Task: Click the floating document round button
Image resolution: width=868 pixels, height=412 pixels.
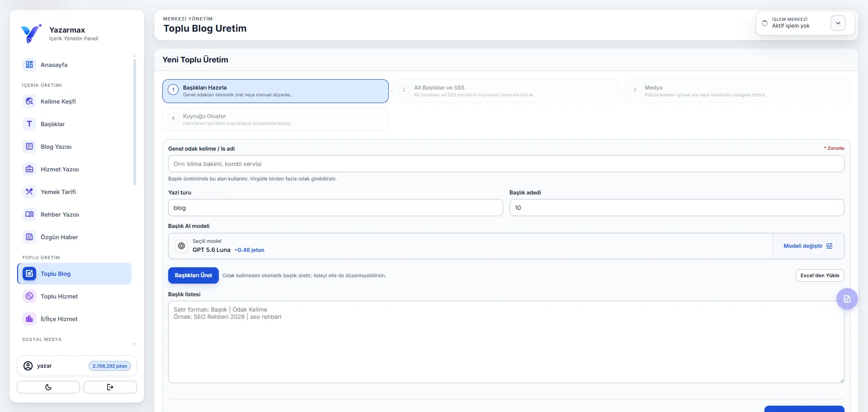Action: tap(847, 299)
